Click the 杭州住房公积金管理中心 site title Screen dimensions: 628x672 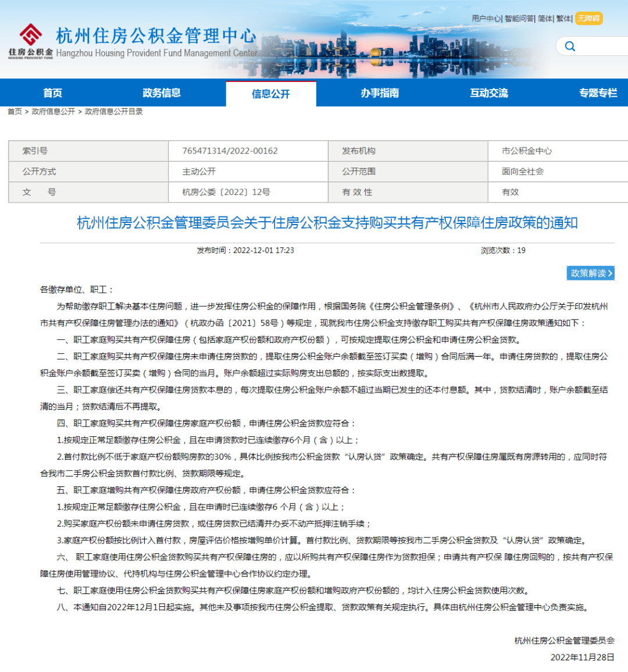[x=156, y=36]
